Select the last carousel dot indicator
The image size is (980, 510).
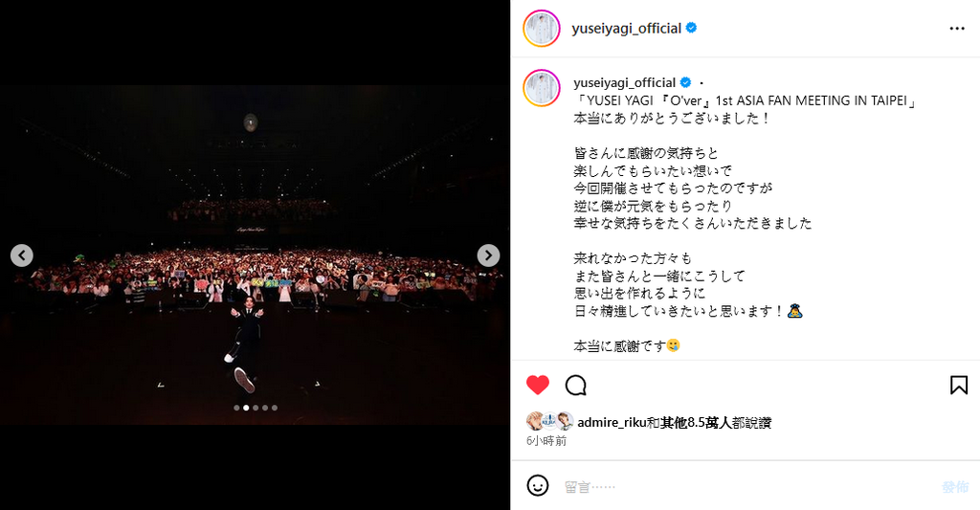pos(275,408)
